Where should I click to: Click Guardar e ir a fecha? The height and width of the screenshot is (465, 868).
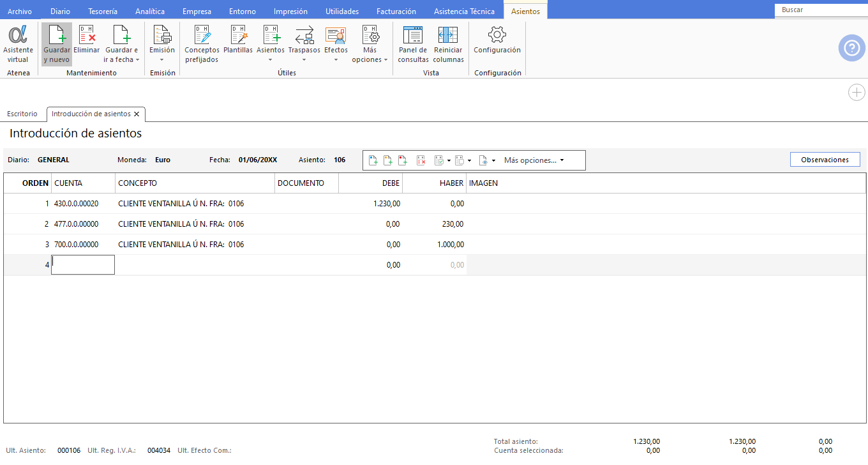tap(121, 44)
